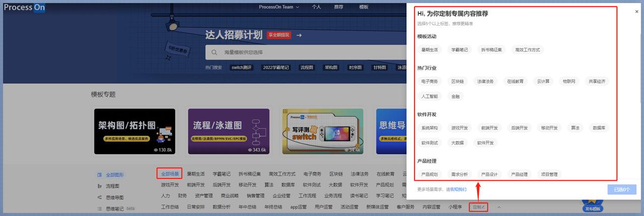
Task: Toggle the 在线教育 tag in the panel
Action: click(x=515, y=81)
